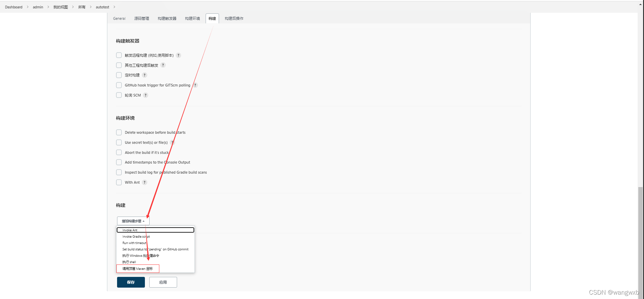644x299 pixels.
Task: Tick Inspect build log for Gradle scans
Action: click(x=119, y=172)
